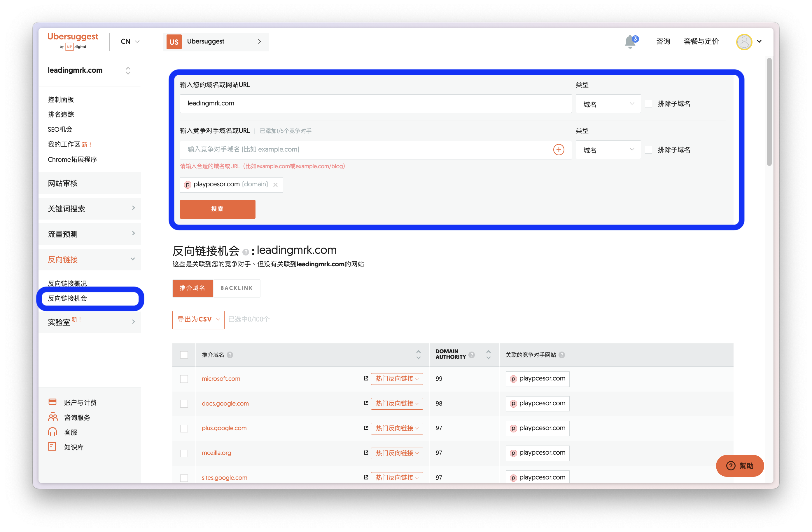
Task: Enable 排除子域名 for your domain
Action: 649,104
